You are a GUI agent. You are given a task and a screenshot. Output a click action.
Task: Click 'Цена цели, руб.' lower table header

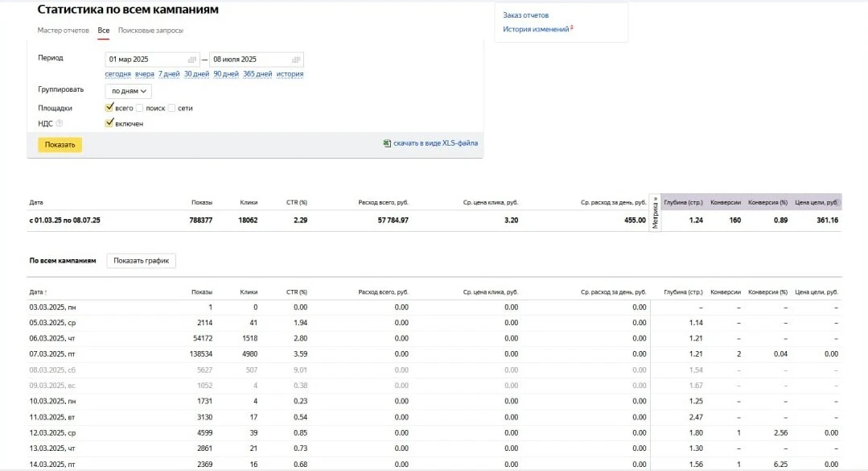(x=817, y=292)
